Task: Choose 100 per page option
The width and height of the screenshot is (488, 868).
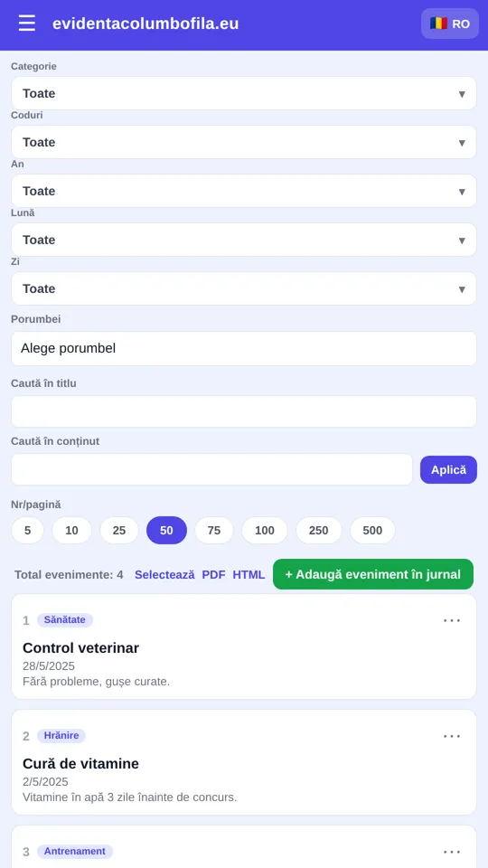Action: point(265,531)
